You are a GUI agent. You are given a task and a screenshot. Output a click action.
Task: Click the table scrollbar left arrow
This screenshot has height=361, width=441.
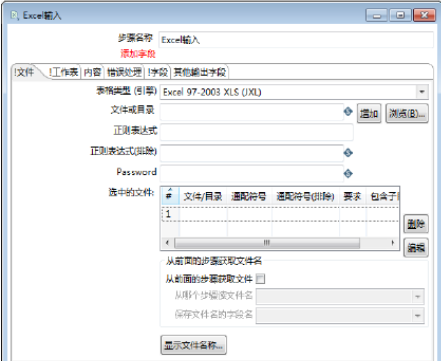pos(167,243)
